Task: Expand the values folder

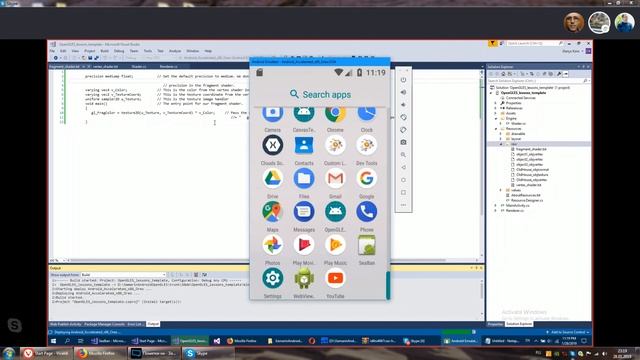Action: 501,190
